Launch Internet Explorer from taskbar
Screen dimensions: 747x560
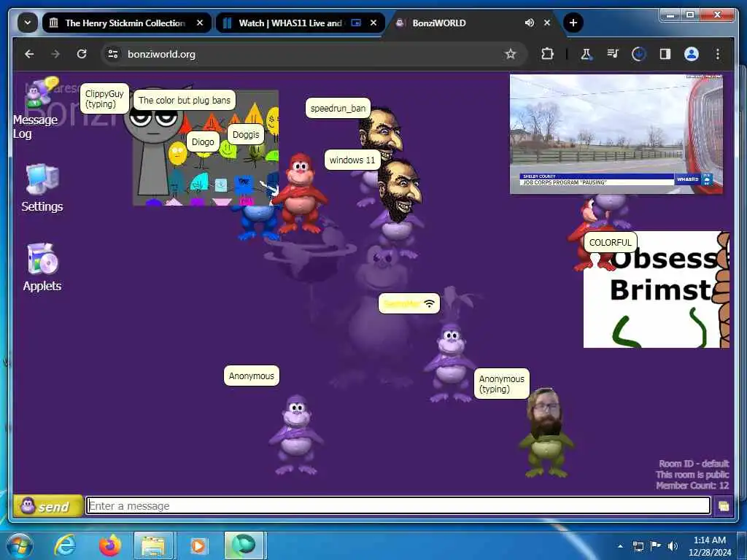pos(64,545)
